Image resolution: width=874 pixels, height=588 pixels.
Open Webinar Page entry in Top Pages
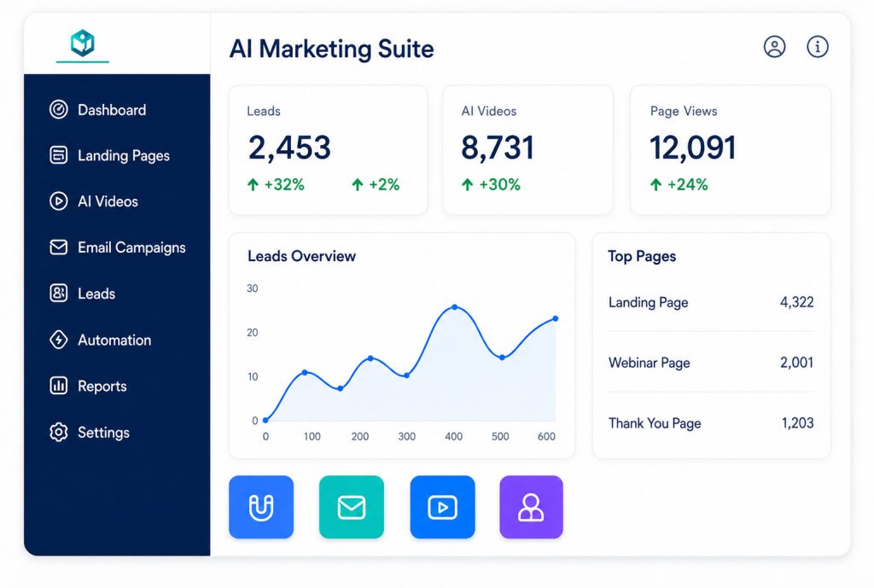(711, 363)
